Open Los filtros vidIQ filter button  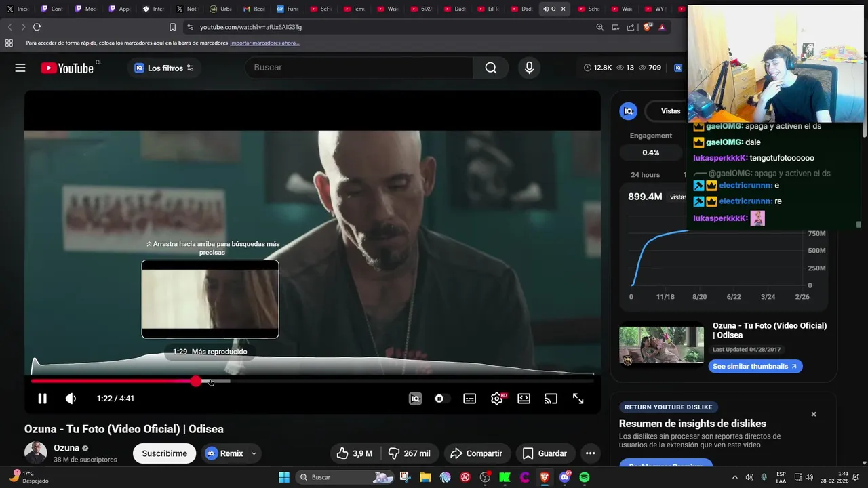tap(164, 68)
